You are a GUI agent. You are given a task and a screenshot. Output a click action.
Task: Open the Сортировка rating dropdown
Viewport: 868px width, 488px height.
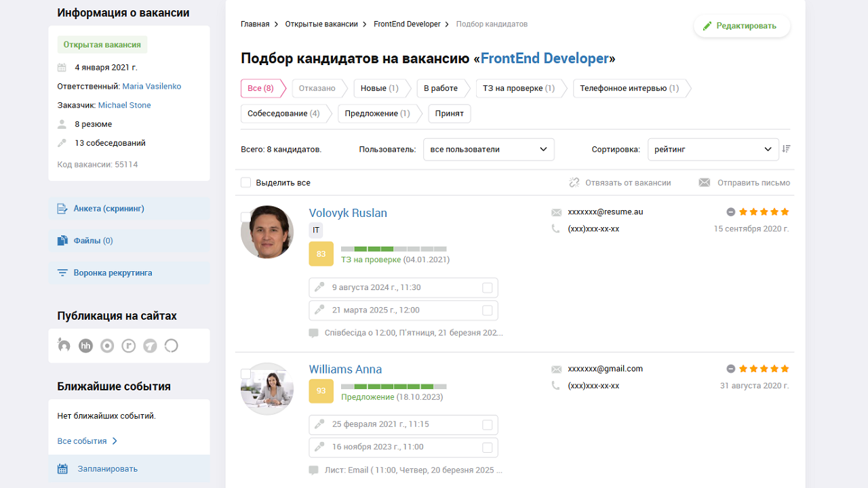tap(713, 149)
